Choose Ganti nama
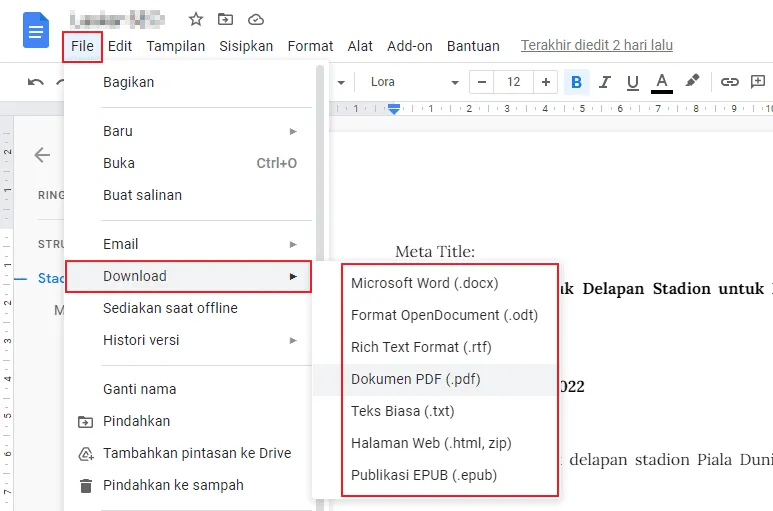The width and height of the screenshot is (773, 511). click(189, 389)
